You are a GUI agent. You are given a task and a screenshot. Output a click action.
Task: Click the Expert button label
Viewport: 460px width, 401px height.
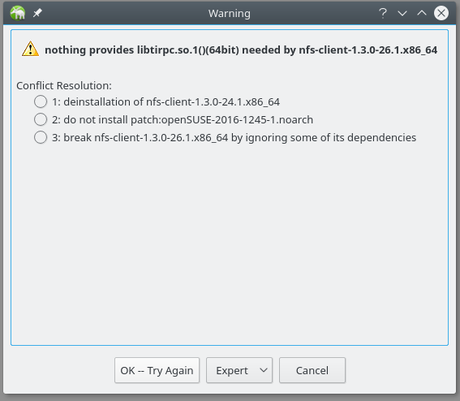click(232, 371)
